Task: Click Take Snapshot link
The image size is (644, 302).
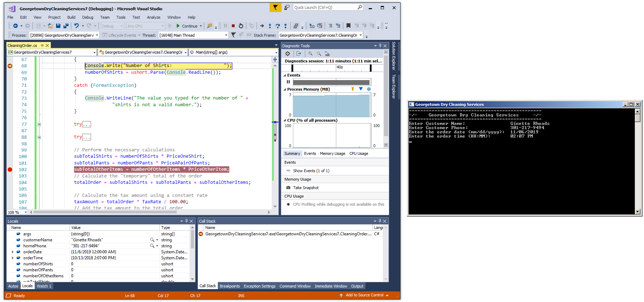Action: click(306, 188)
